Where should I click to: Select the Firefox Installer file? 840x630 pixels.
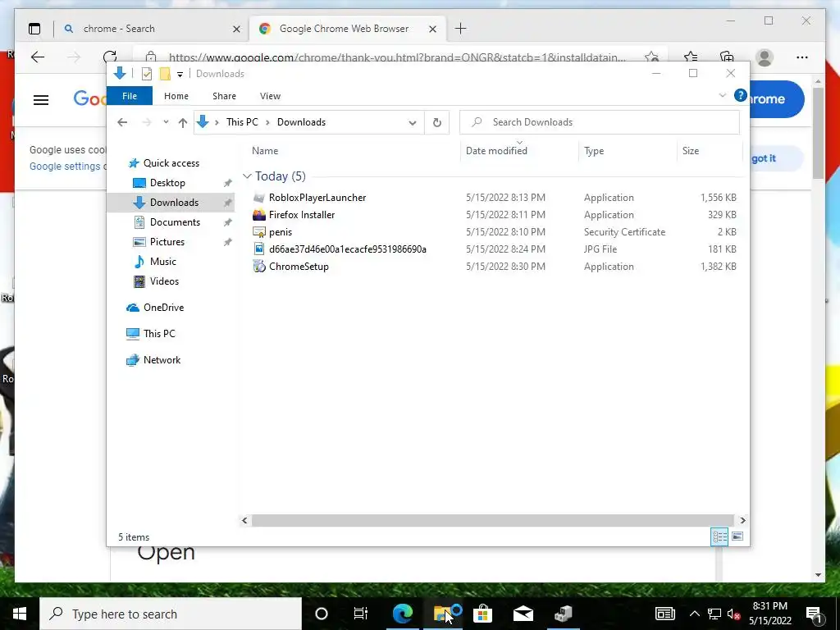302,215
